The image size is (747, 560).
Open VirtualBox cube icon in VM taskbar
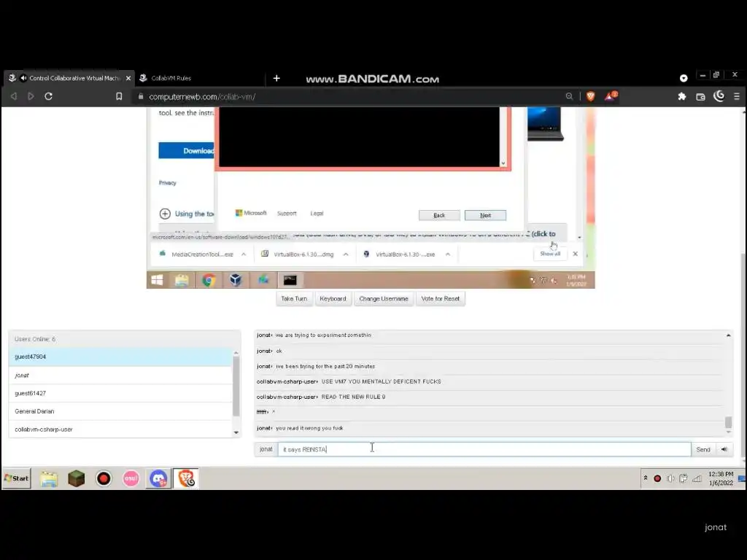(x=236, y=281)
